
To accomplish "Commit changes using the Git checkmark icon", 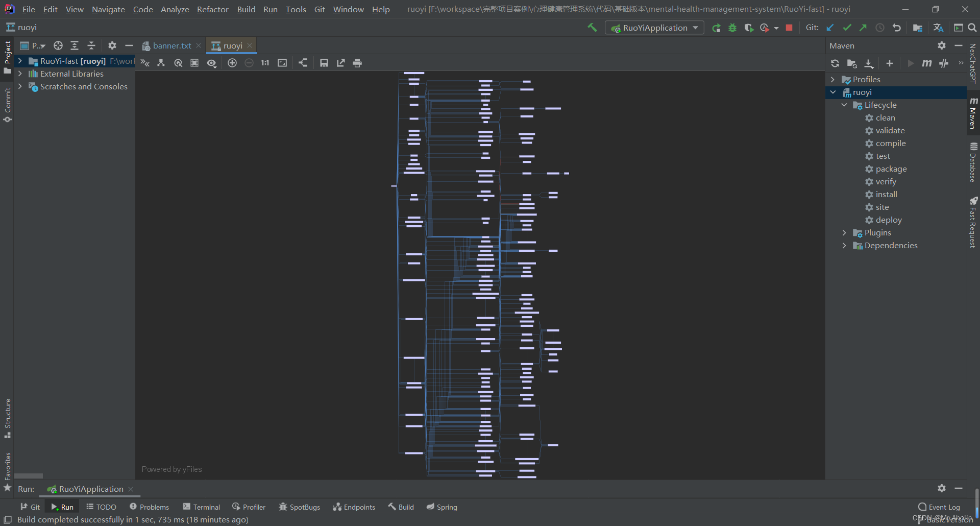I will coord(847,28).
